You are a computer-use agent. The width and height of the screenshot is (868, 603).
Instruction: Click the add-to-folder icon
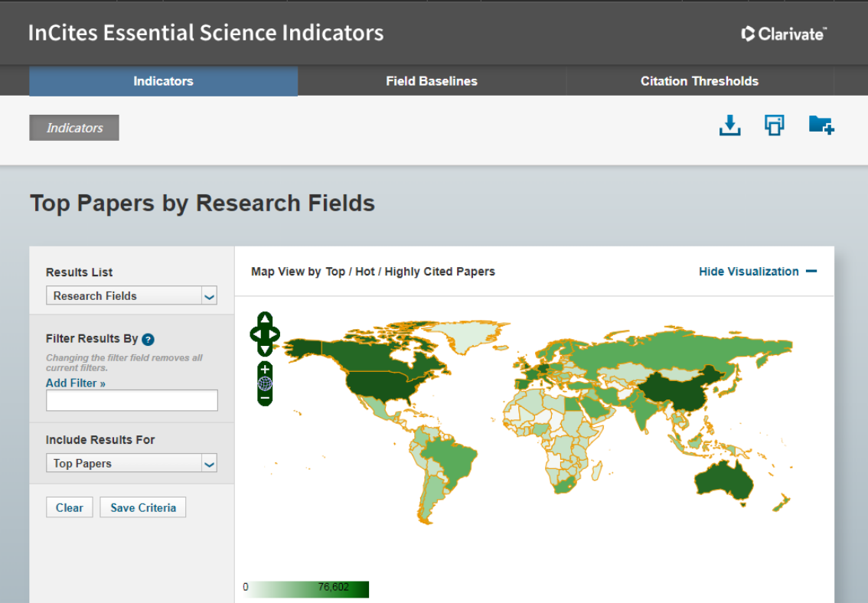pyautogui.click(x=821, y=125)
